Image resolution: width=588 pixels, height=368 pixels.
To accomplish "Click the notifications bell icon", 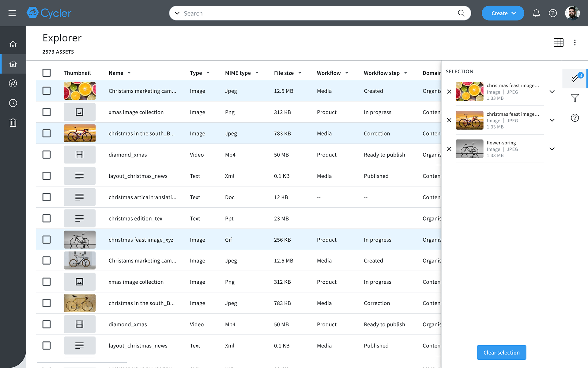I will tap(536, 13).
